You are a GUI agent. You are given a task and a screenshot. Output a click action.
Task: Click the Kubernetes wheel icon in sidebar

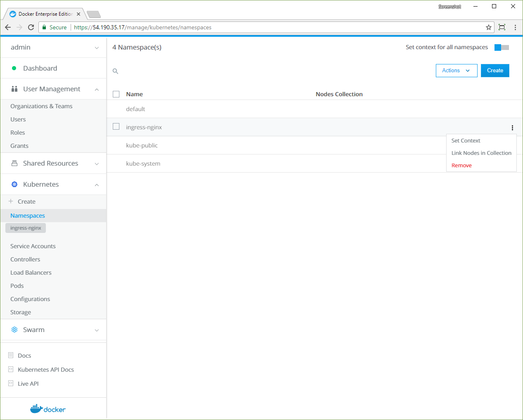[x=14, y=185]
